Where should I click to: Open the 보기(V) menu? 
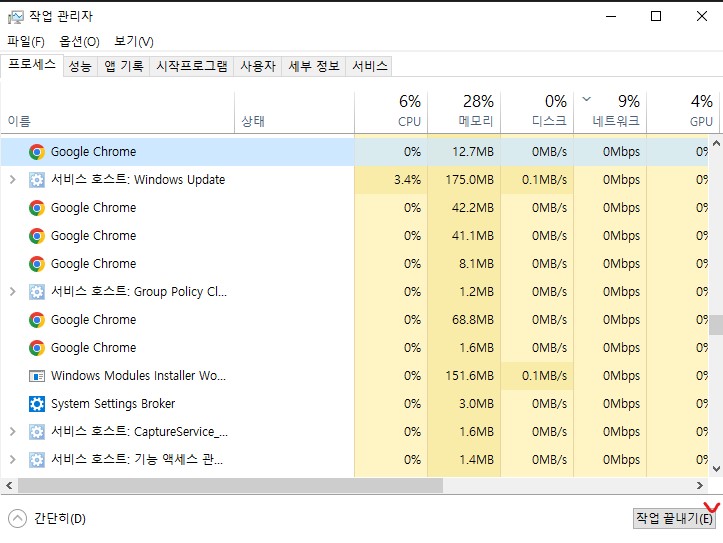pyautogui.click(x=134, y=41)
